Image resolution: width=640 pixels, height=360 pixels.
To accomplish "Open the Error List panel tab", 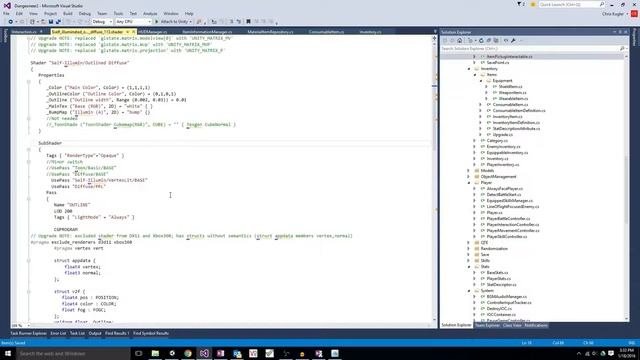I will click(58, 333).
